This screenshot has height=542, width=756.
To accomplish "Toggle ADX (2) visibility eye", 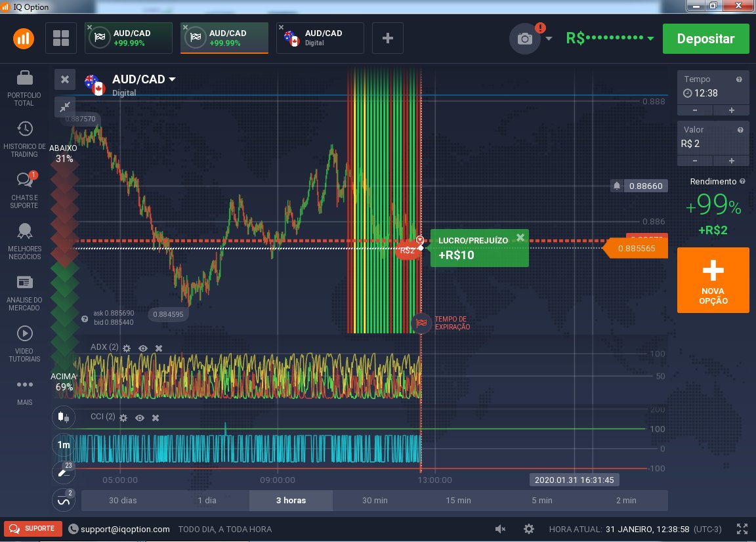I will 142,348.
